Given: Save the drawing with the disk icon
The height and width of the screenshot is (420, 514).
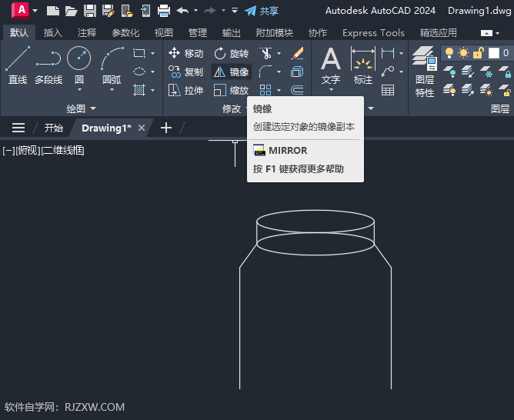Looking at the screenshot, I should pos(90,11).
